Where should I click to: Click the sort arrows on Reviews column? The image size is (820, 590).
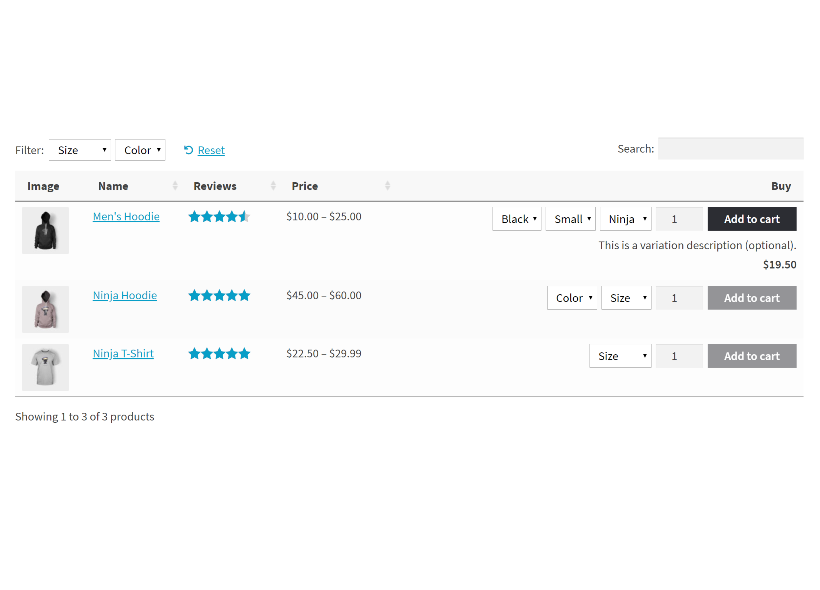pyautogui.click(x=271, y=186)
